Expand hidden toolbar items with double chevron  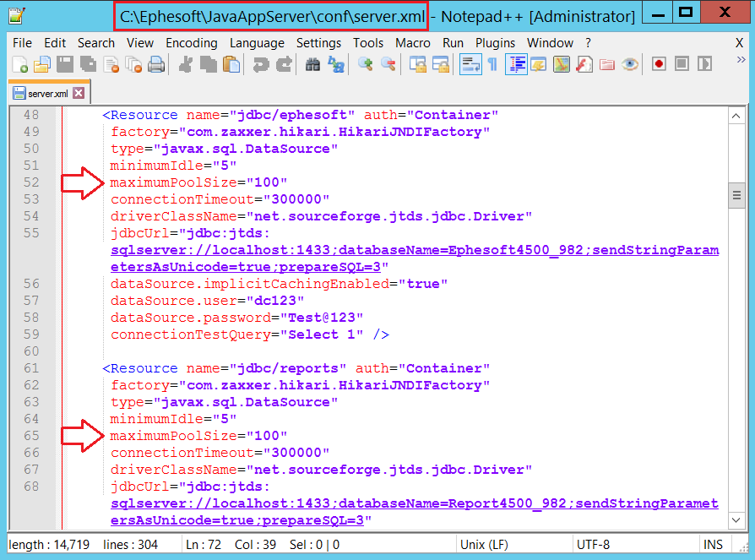pyautogui.click(x=741, y=60)
